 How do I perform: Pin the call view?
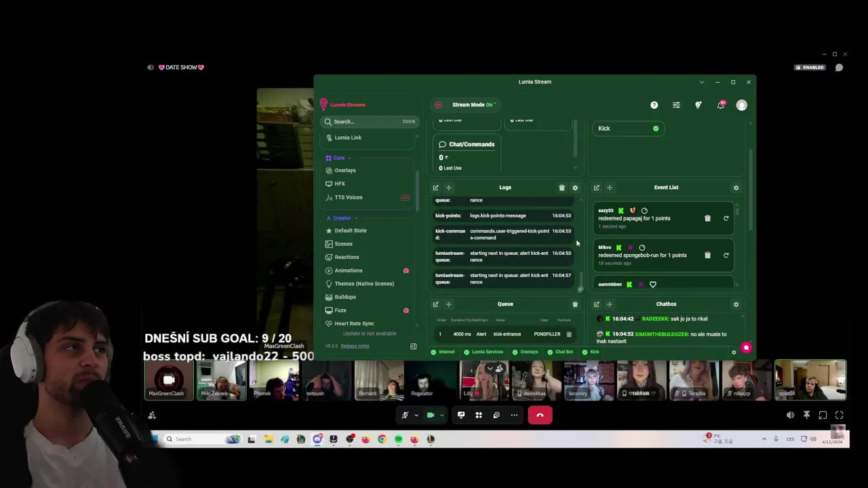[x=806, y=415]
